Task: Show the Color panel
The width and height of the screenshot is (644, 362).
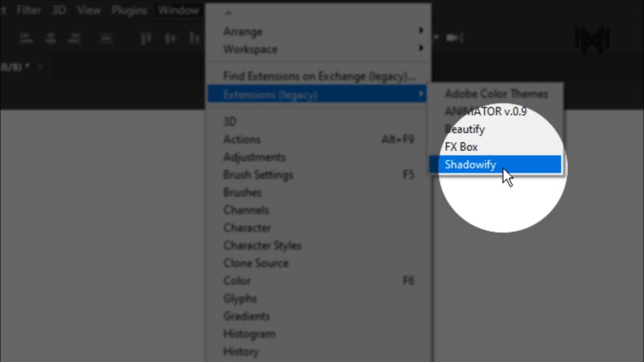Action: [318, 280]
